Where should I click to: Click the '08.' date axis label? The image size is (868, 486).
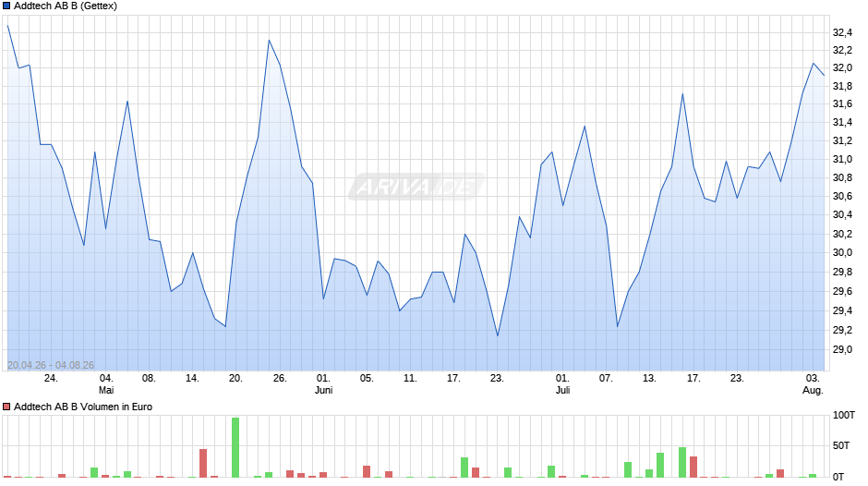pyautogui.click(x=149, y=379)
